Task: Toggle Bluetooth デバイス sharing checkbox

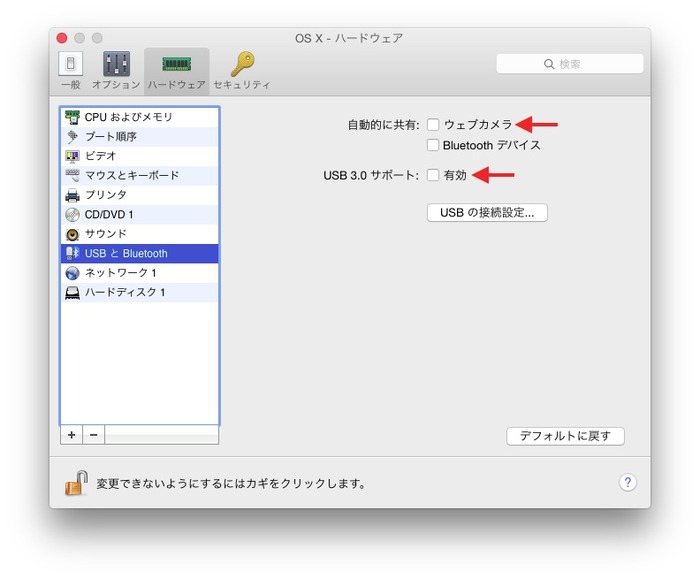Action: pyautogui.click(x=433, y=145)
